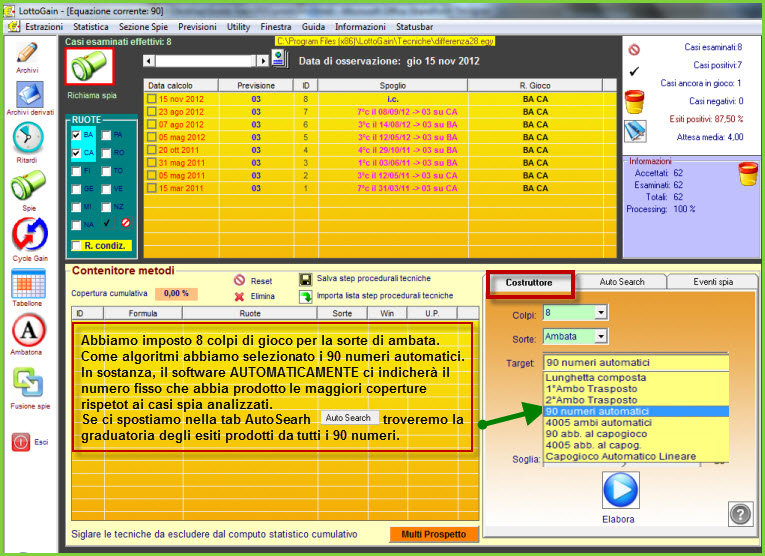Image resolution: width=765 pixels, height=556 pixels.
Task: Click the deselect-all red icon in RUOTE panel
Action: pyautogui.click(x=125, y=223)
